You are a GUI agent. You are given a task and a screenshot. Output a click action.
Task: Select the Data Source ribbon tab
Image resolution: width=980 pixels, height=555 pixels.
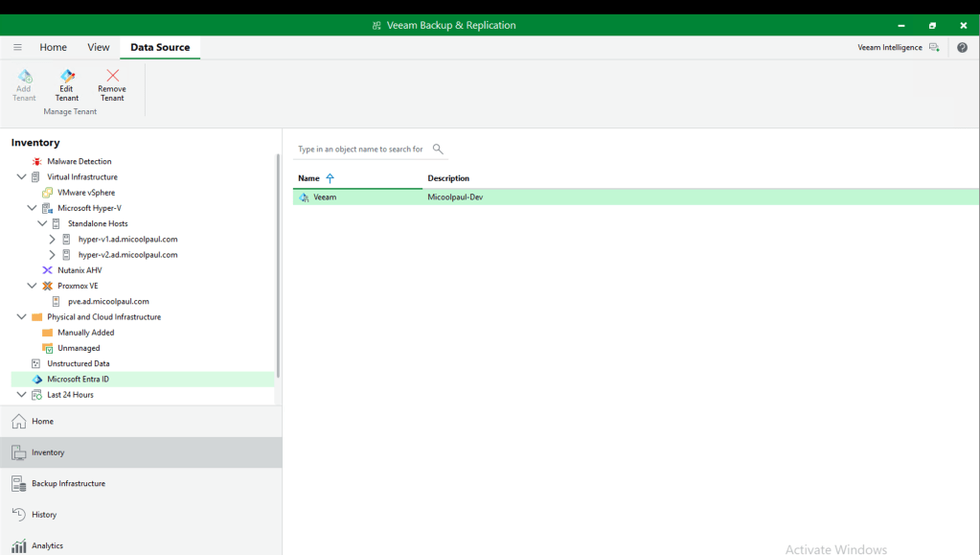[x=160, y=48]
